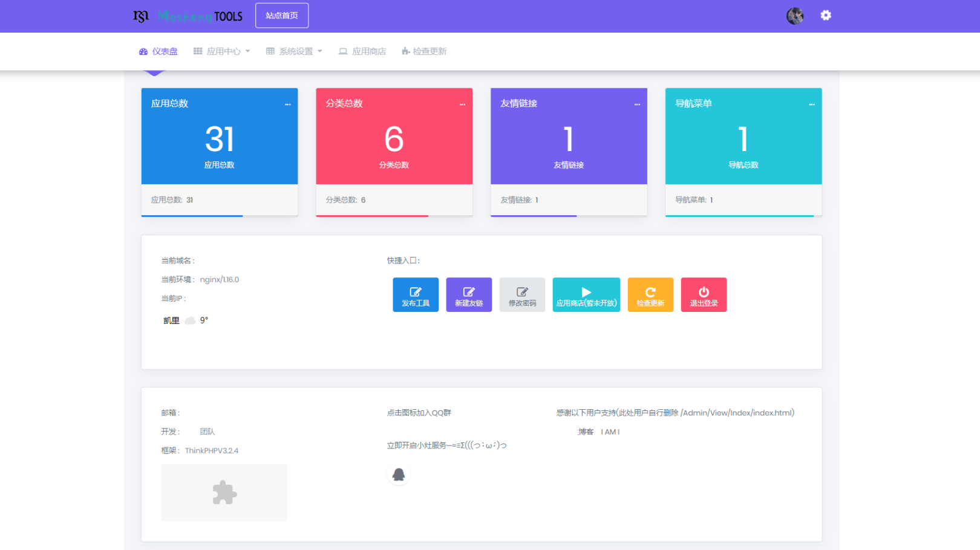Open 应用商店 in the navigation bar
Screen dimensions: 980x550
click(362, 51)
